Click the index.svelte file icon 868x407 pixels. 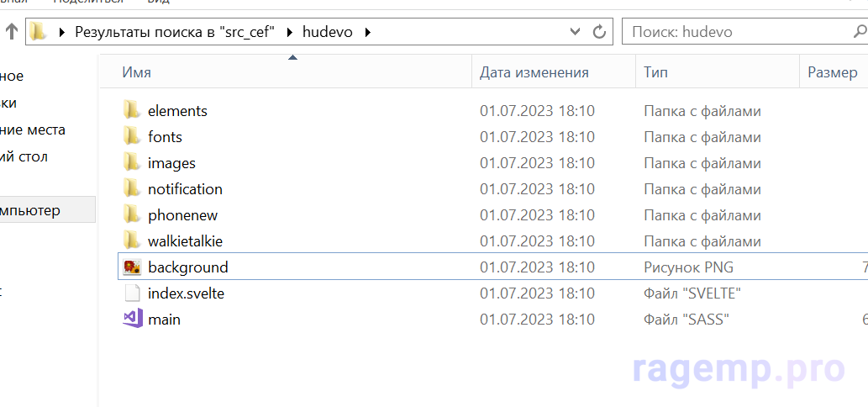131,293
